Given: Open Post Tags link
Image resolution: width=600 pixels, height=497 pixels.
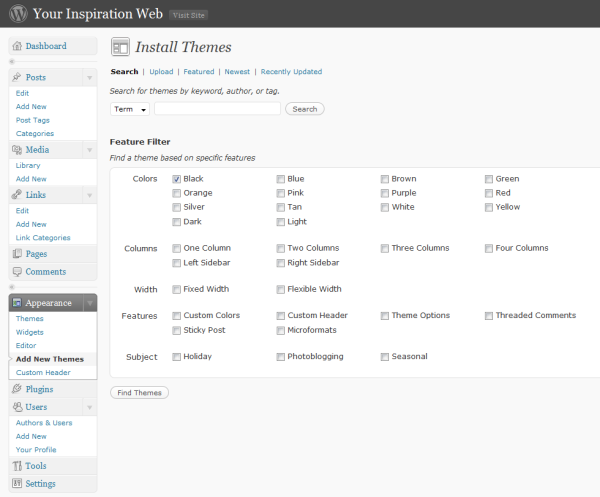Looking at the screenshot, I should coord(33,120).
